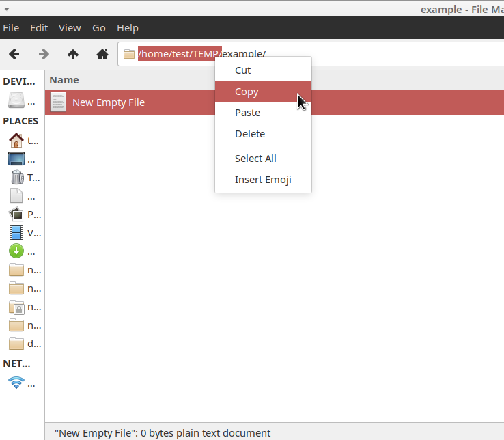Go to parent folder with Up arrow
This screenshot has height=440, width=504.
[x=73, y=54]
